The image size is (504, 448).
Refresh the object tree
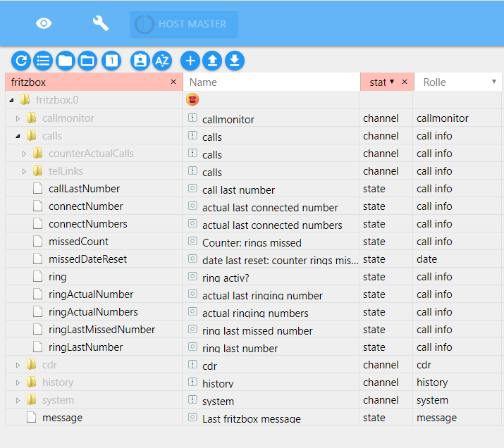[x=21, y=61]
